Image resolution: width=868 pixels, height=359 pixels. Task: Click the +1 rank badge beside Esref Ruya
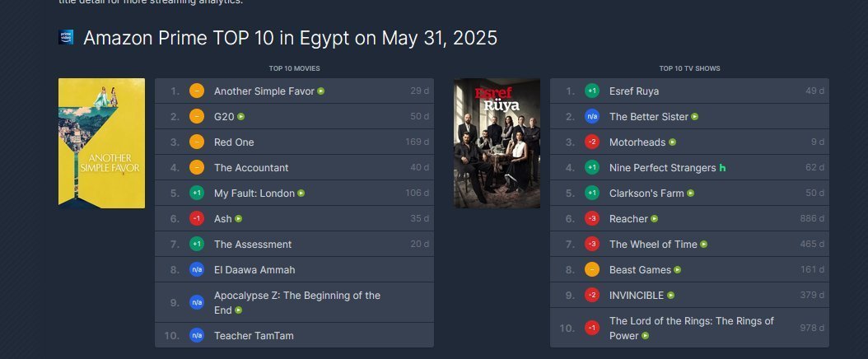[592, 91]
